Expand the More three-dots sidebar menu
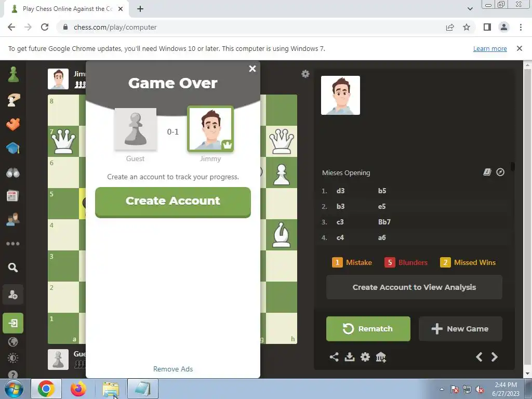 (13, 244)
